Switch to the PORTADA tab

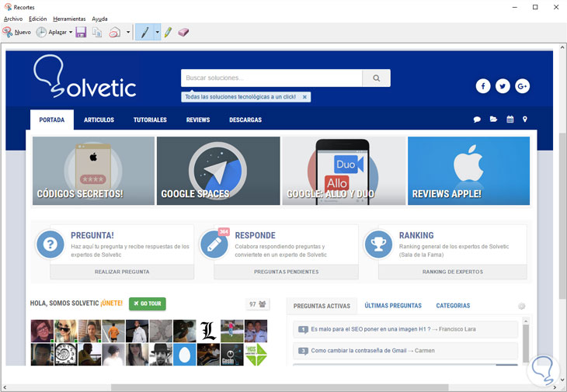pyautogui.click(x=52, y=120)
